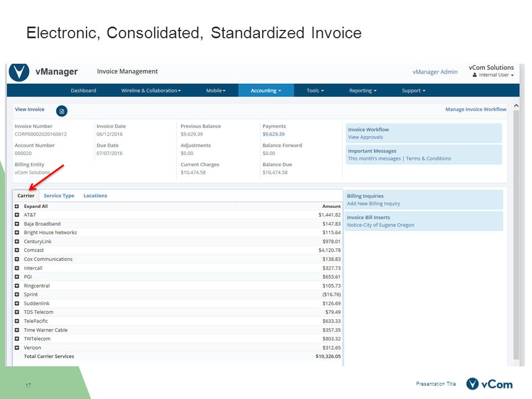Click the Invoice Management page title
Image resolution: width=532 pixels, height=399 pixels.
pos(127,71)
